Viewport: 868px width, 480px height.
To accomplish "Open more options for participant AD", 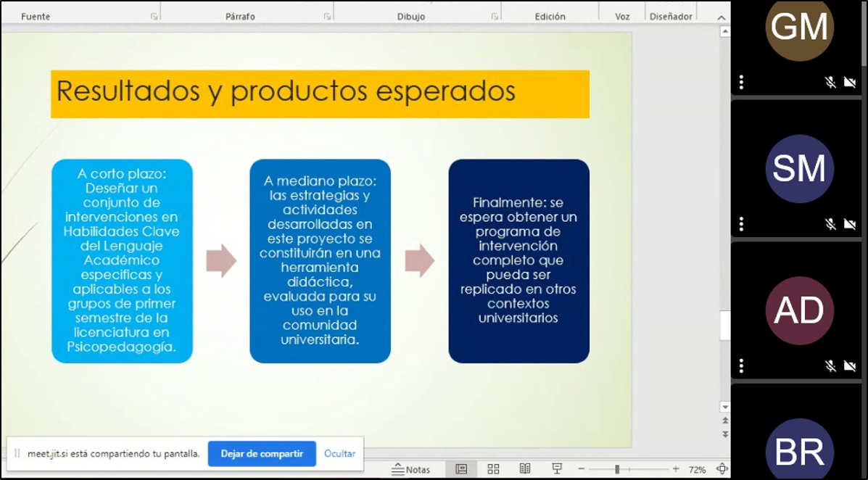I will 741,366.
